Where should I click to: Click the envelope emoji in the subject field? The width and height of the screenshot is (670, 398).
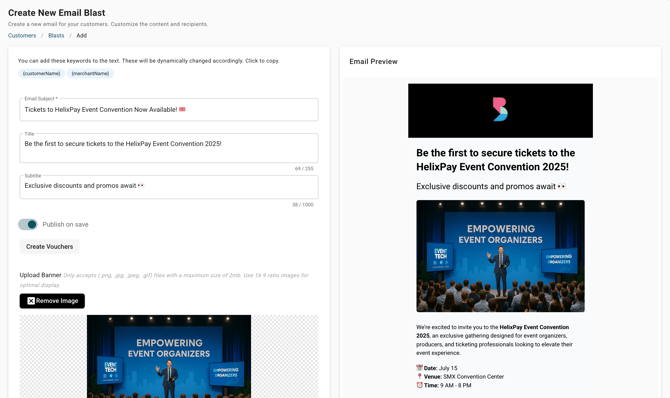182,109
